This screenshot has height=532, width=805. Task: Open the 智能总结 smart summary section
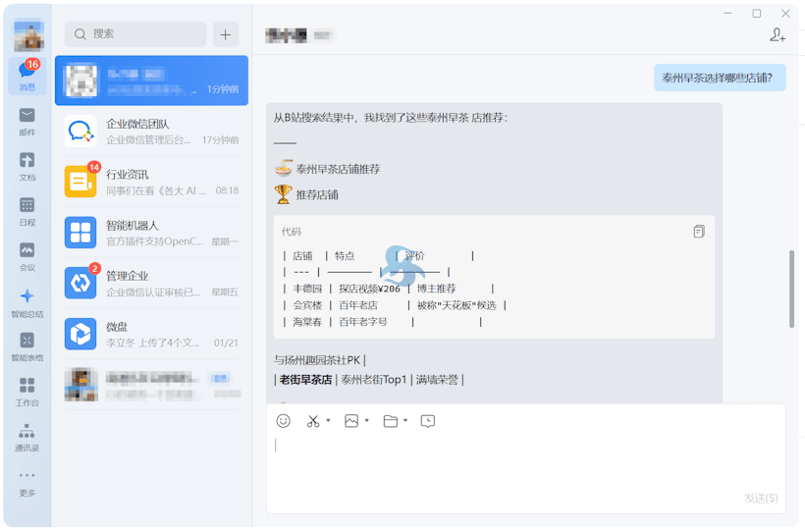[27, 303]
